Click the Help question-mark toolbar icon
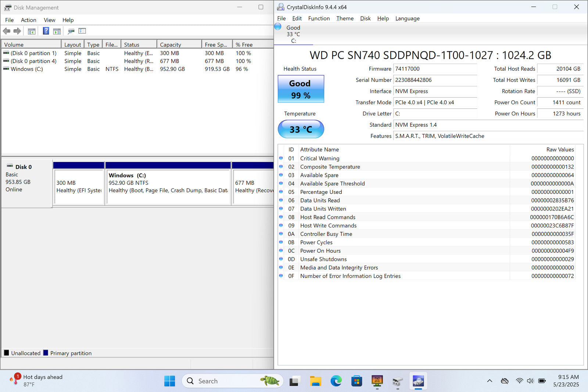Viewport: 588px width, 392px height. coord(46,31)
